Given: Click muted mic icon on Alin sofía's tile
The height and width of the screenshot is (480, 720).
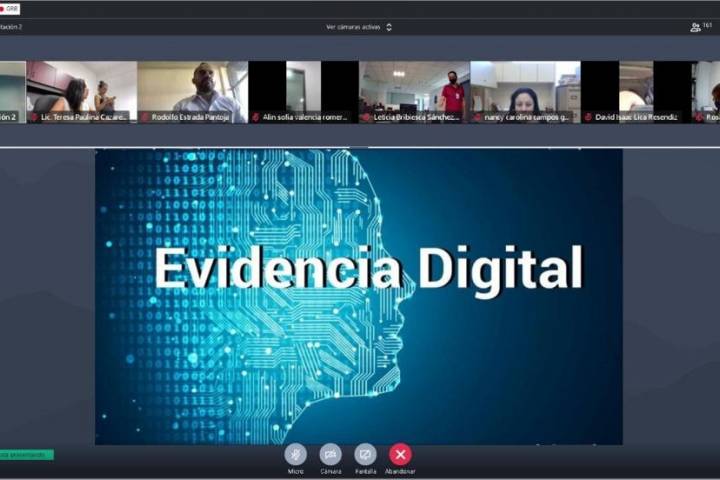Looking at the screenshot, I should (256, 117).
